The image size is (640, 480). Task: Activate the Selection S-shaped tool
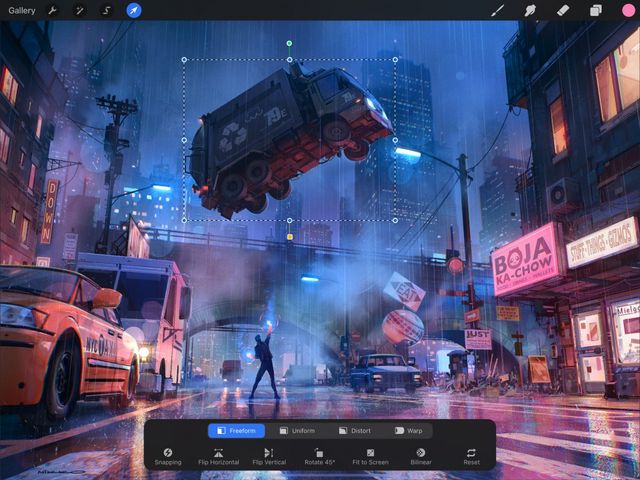click(106, 11)
